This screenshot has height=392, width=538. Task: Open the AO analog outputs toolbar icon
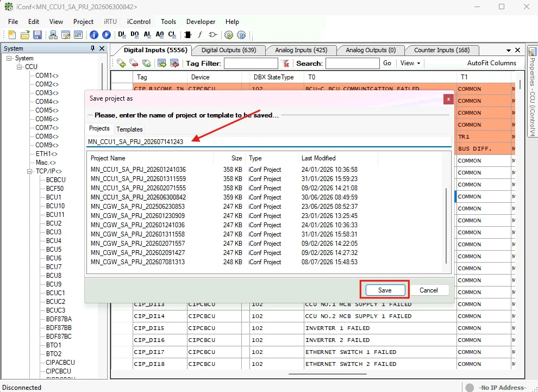click(160, 34)
